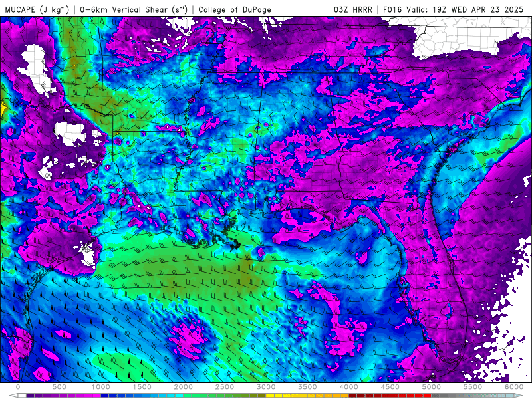The height and width of the screenshot is (399, 532).
Task: Select the orange swatch just left of 4000
Action: point(344,395)
